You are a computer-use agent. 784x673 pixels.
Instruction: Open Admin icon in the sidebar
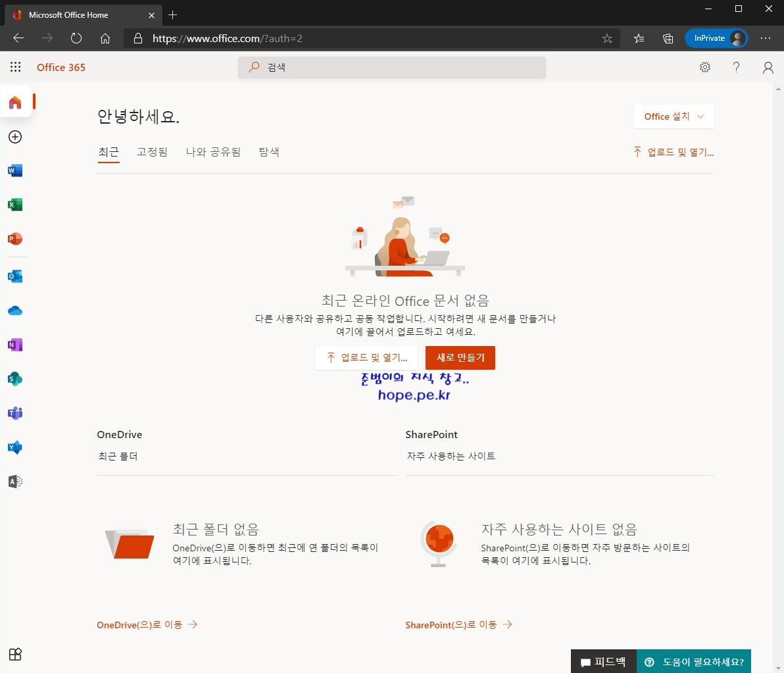pyautogui.click(x=15, y=481)
